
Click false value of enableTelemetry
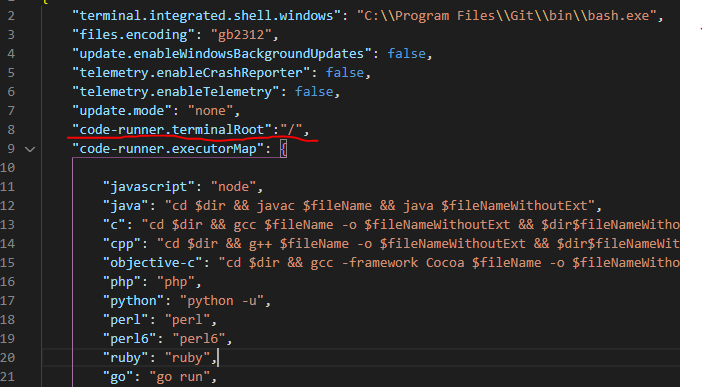pyautogui.click(x=314, y=92)
